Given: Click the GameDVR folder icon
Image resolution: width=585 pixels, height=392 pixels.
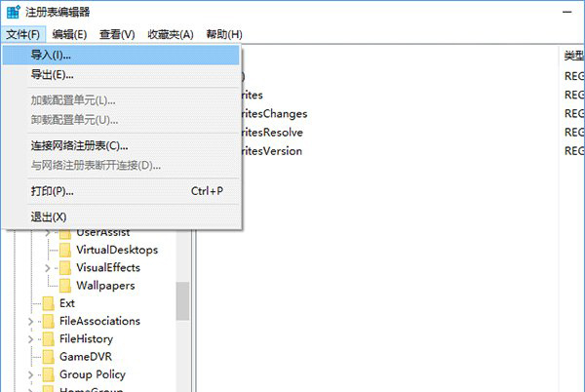Looking at the screenshot, I should tap(48, 356).
